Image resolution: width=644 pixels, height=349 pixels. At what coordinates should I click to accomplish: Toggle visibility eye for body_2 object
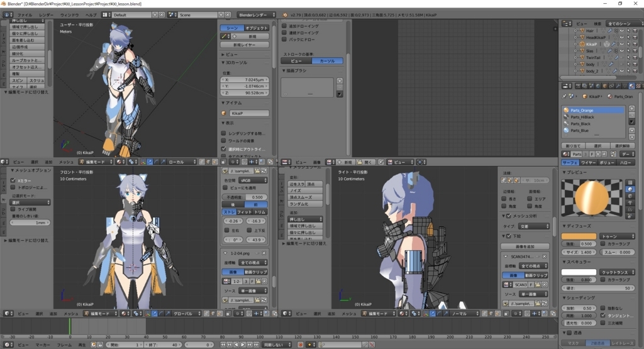point(622,70)
